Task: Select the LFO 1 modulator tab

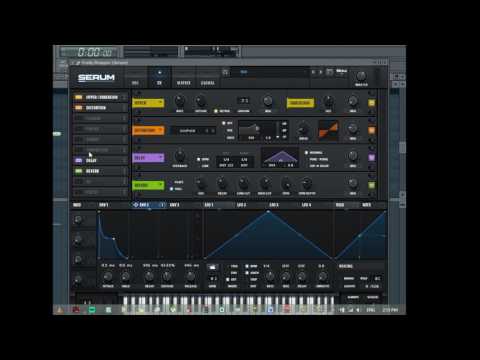Action: click(209, 205)
